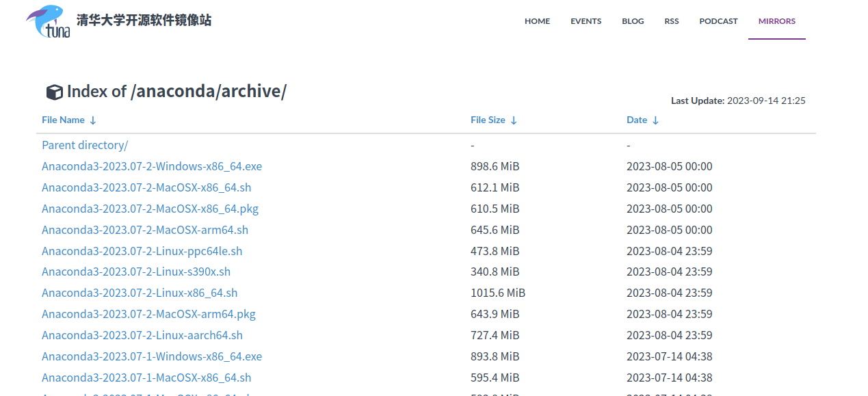Click the 727.4 MiB file size
Viewport: 868px width, 396px height.
coord(495,335)
